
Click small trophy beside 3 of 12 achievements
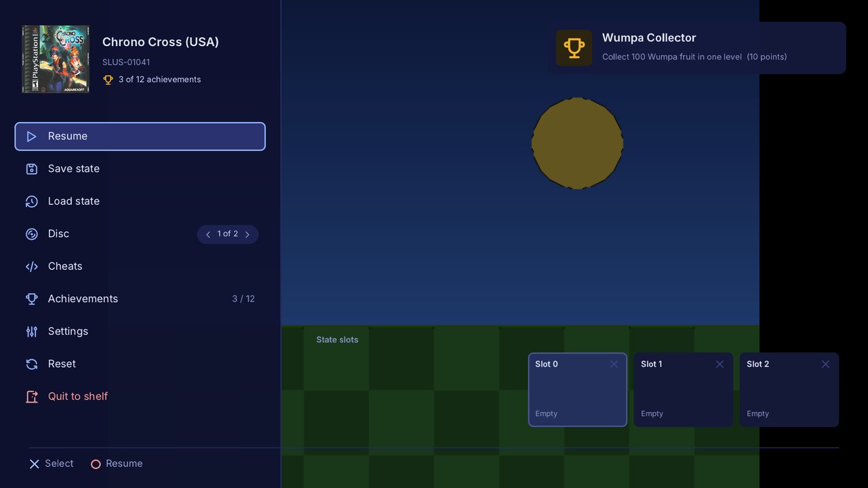(x=108, y=80)
